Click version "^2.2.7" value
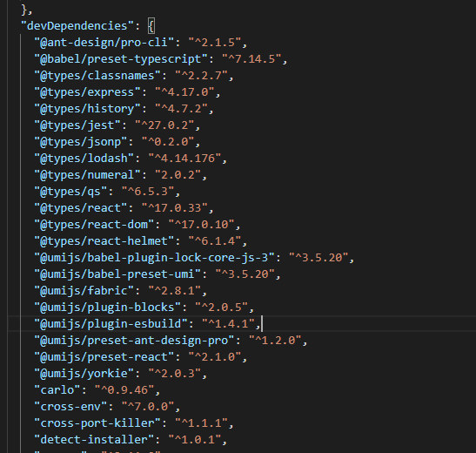Image resolution: width=476 pixels, height=453 pixels. [x=201, y=75]
